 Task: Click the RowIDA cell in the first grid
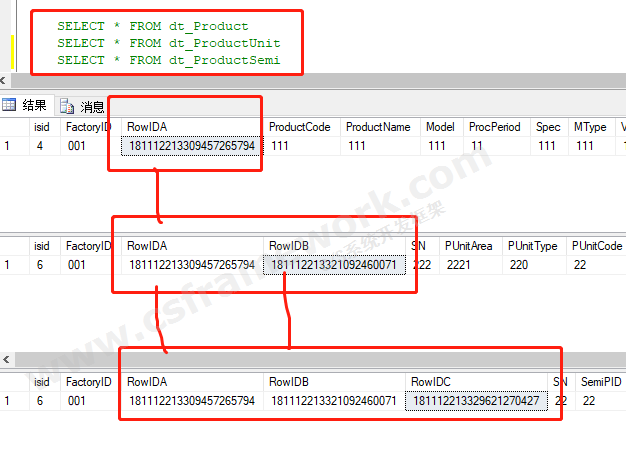(x=191, y=146)
